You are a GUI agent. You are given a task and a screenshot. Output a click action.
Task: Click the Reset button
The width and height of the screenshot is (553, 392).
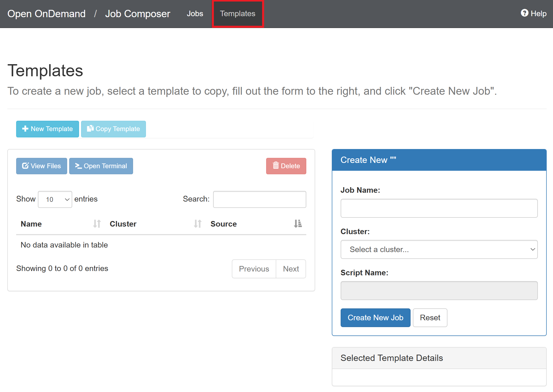[x=430, y=317]
